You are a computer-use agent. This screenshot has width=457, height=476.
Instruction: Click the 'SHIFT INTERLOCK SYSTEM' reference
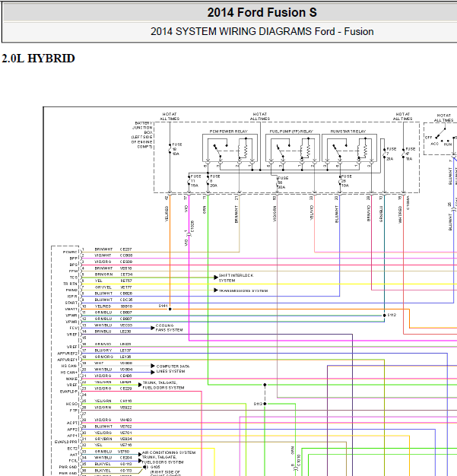click(236, 278)
